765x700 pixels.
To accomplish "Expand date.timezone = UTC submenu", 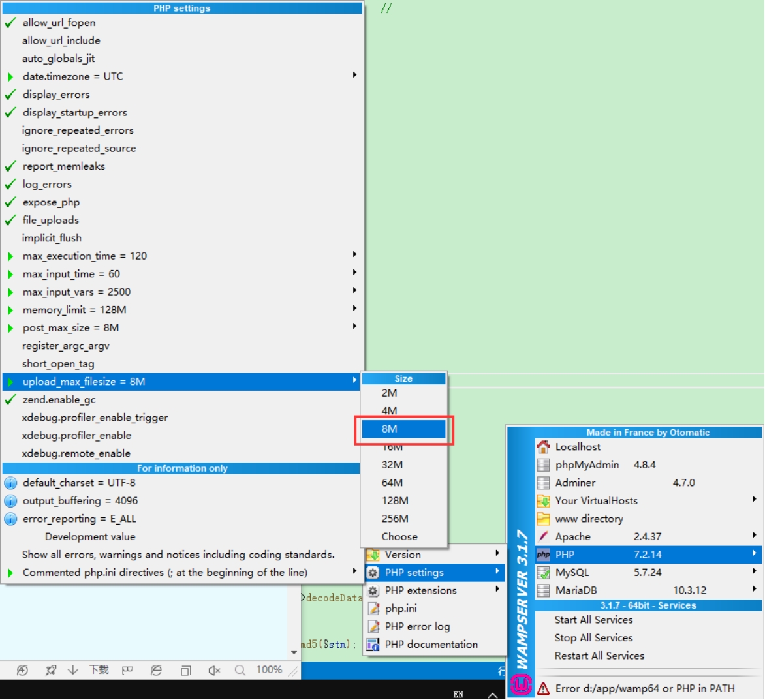I will point(72,76).
